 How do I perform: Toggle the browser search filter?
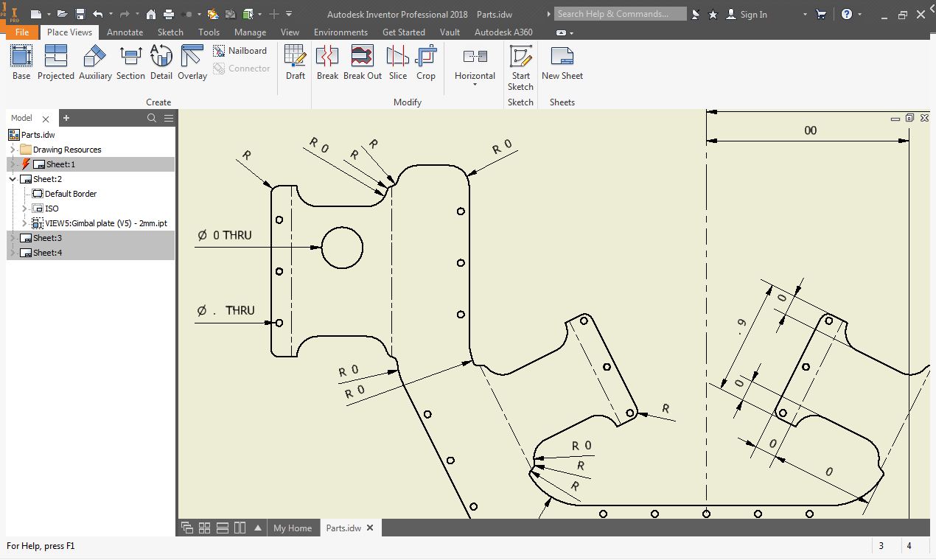(x=152, y=117)
